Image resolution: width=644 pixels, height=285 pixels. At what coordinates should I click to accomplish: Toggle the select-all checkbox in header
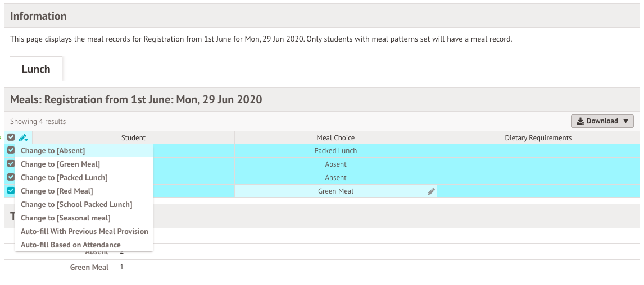click(11, 137)
